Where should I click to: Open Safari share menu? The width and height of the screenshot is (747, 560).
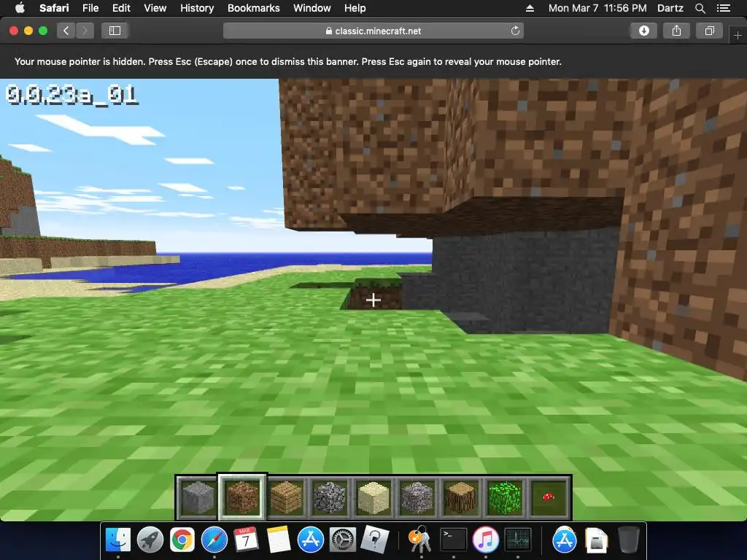(x=676, y=31)
